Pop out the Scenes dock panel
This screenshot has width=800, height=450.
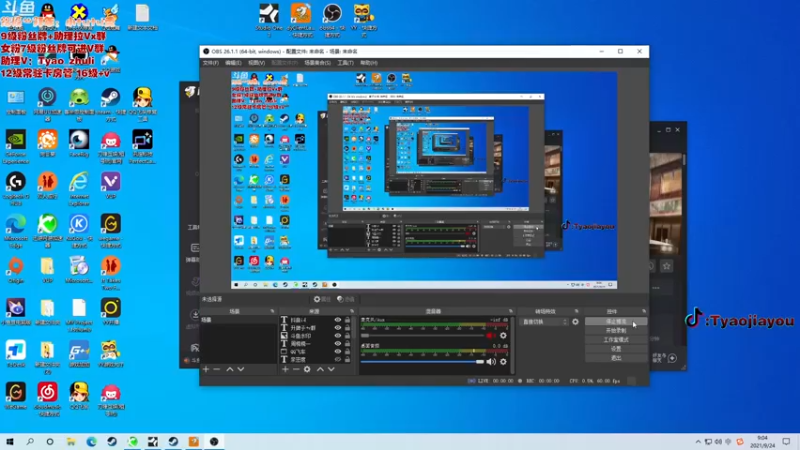(x=272, y=311)
